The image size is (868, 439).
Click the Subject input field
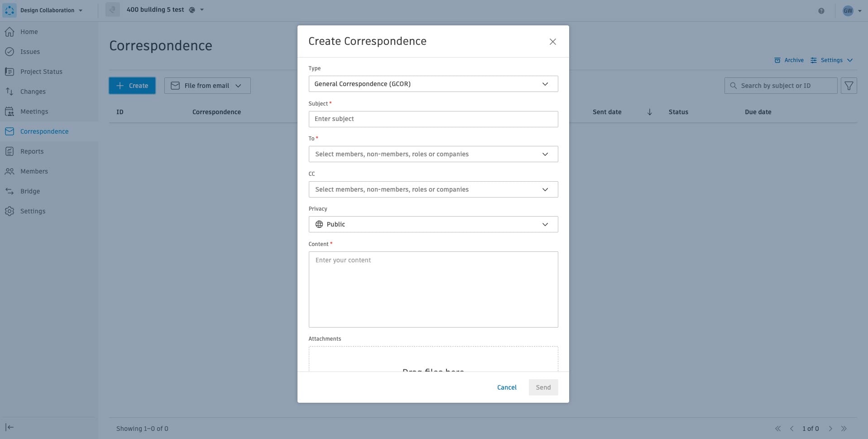coord(433,119)
